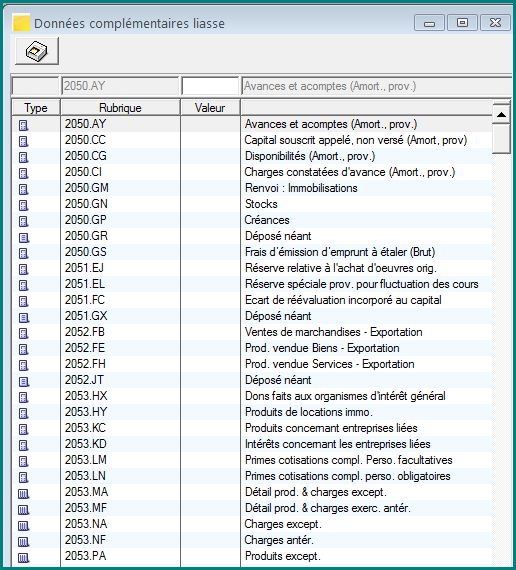This screenshot has width=516, height=570.
Task: Click the yellow folder window icon
Action: [x=21, y=23]
